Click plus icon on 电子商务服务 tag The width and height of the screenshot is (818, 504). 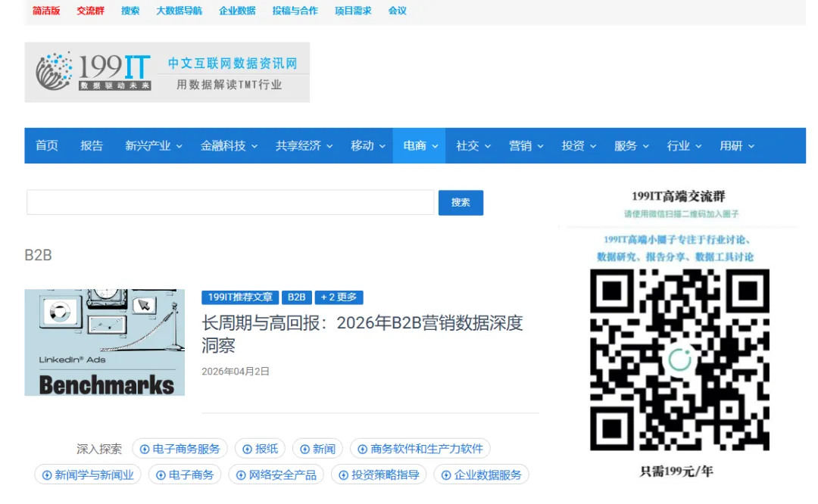click(x=145, y=449)
